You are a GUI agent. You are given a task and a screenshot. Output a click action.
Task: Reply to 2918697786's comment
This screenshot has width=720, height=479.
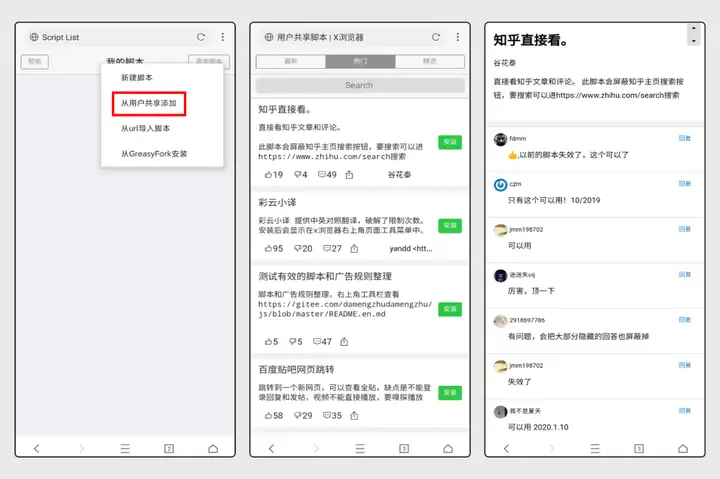tap(685, 320)
